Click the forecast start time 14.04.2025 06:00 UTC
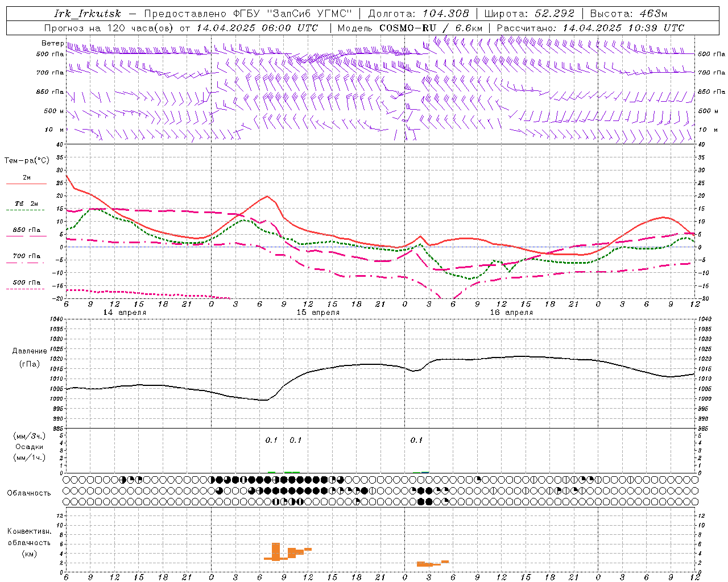This screenshot has width=728, height=582. pos(257,28)
